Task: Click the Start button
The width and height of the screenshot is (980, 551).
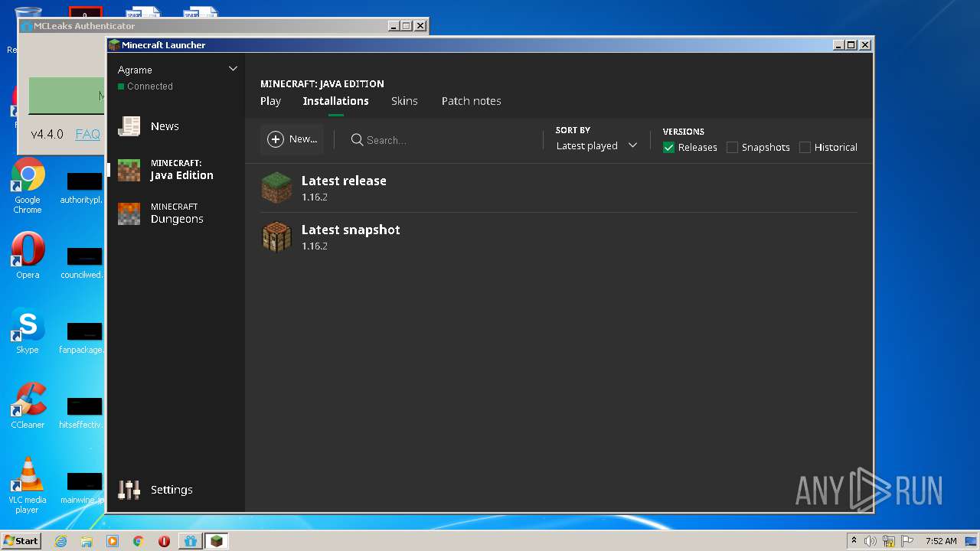Action: pos(21,541)
